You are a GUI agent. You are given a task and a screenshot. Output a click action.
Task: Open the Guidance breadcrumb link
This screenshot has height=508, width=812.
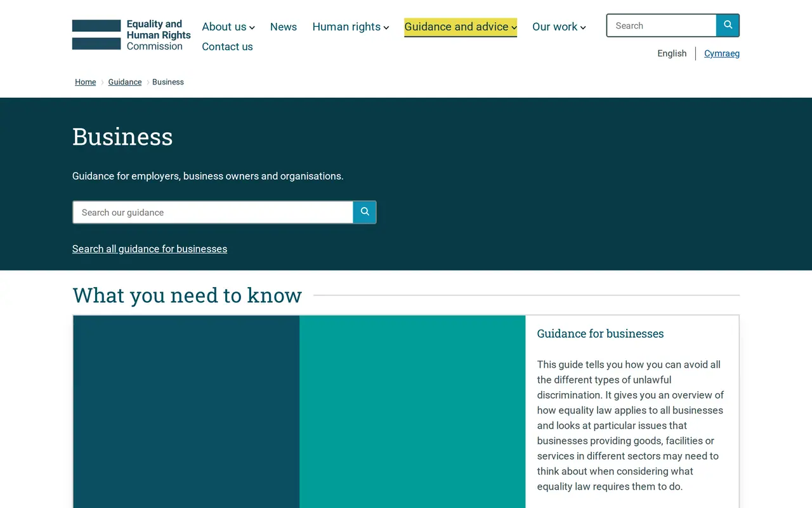125,82
